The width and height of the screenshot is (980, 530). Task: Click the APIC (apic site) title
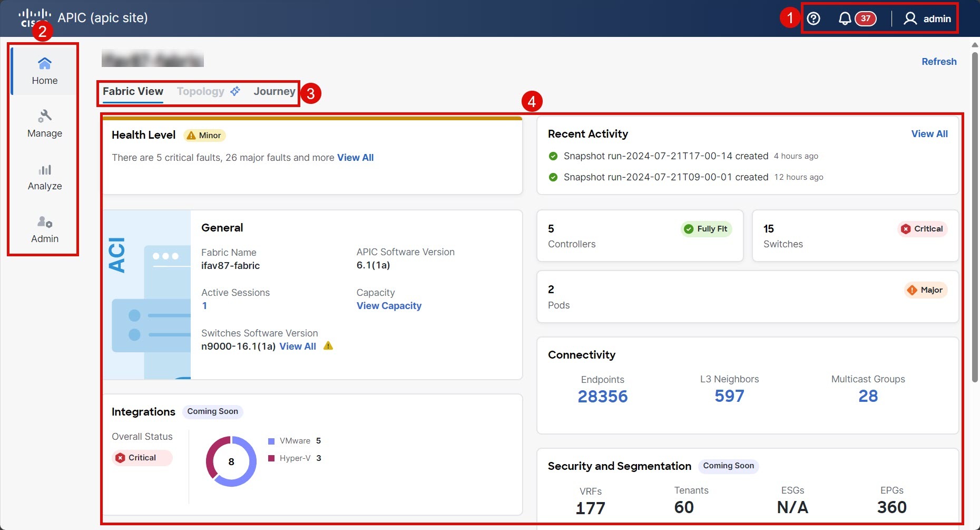[x=103, y=18]
